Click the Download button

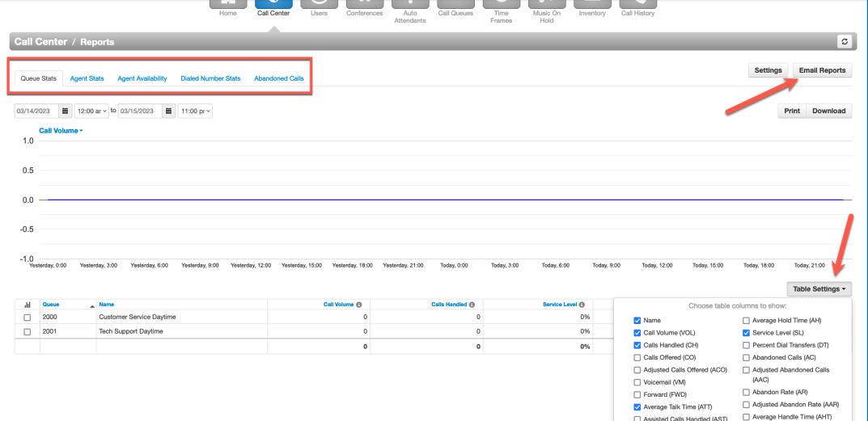point(828,111)
